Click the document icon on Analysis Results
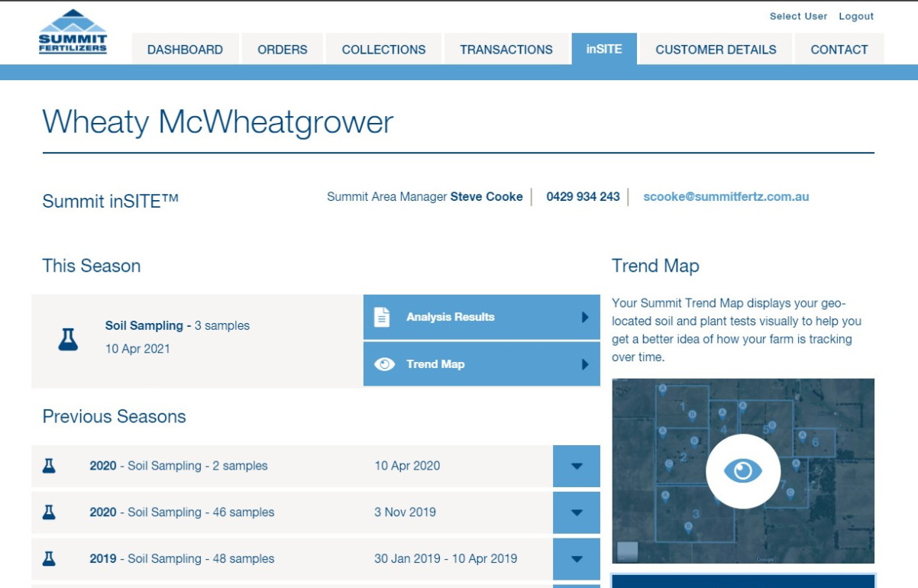Screen dimensions: 918x588 [x=382, y=317]
